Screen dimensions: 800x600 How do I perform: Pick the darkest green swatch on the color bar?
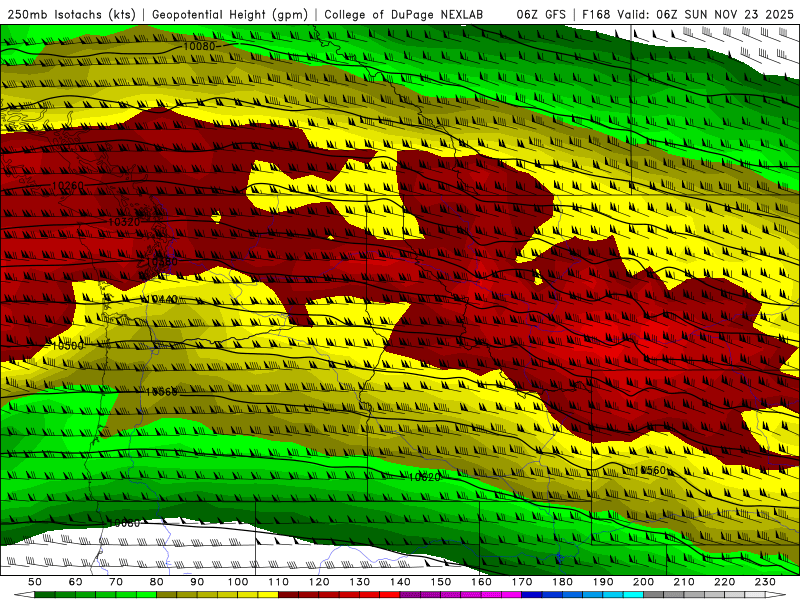44,595
